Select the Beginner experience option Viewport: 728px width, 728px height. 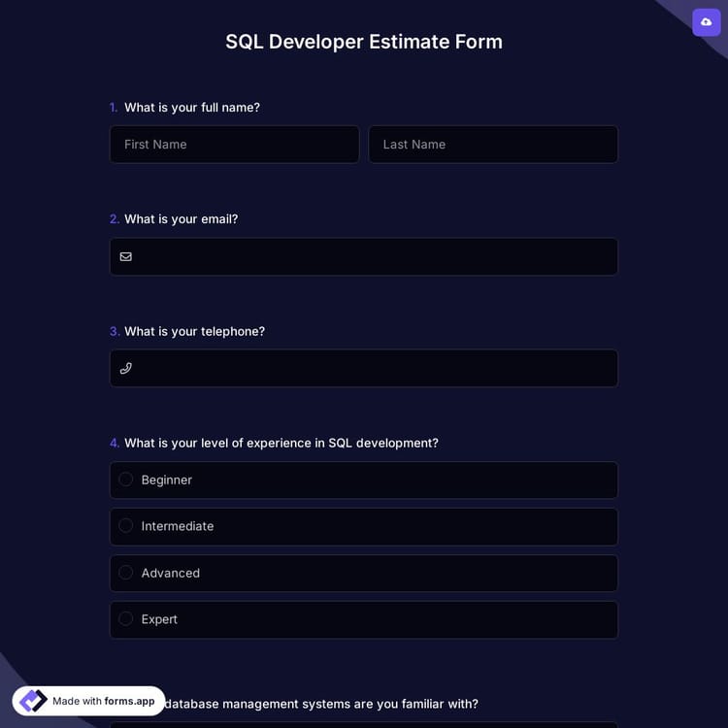[126, 480]
